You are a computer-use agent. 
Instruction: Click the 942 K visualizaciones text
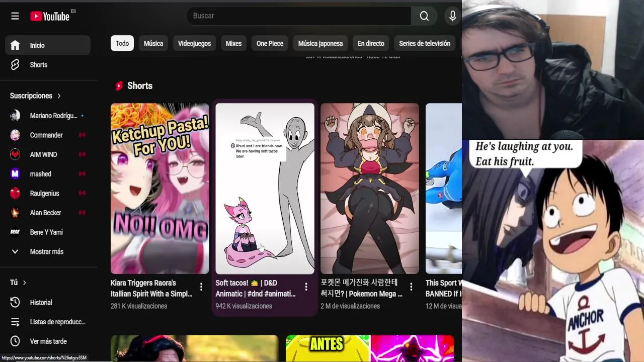tap(244, 306)
